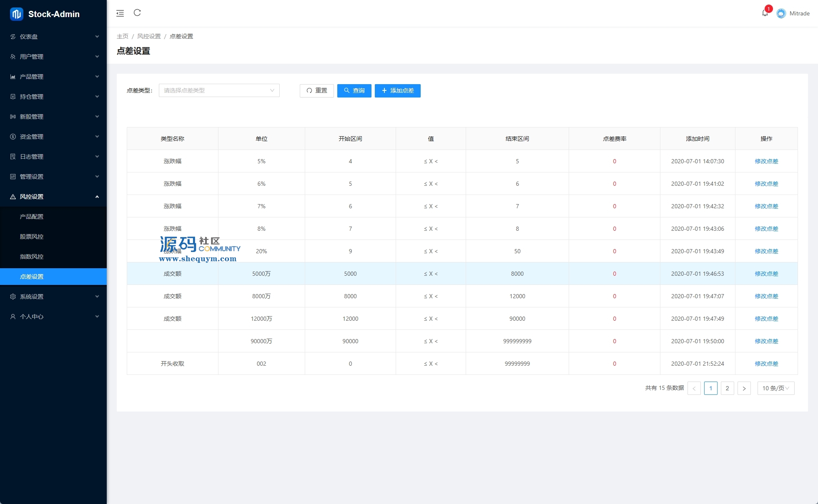Click the sidebar collapse icon

120,13
